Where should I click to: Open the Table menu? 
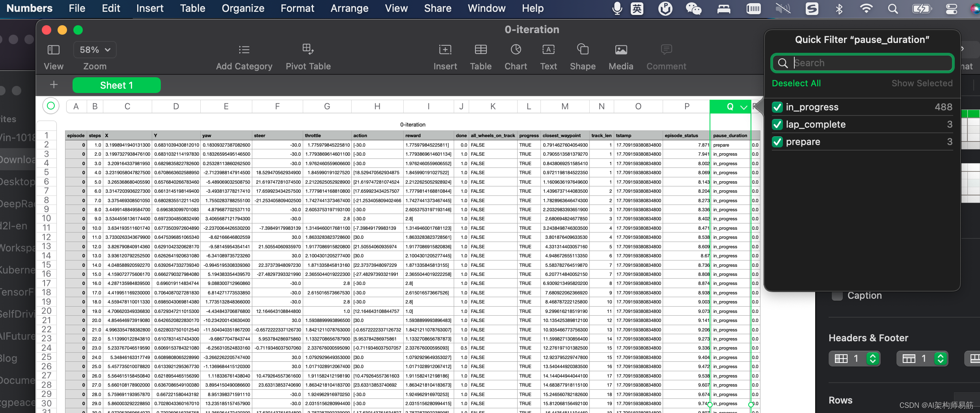(192, 8)
